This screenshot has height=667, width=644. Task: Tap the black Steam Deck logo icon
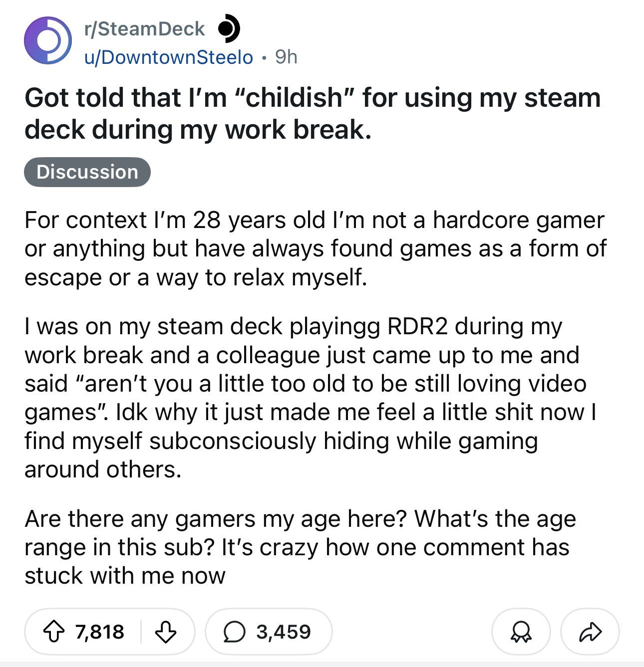tap(229, 28)
